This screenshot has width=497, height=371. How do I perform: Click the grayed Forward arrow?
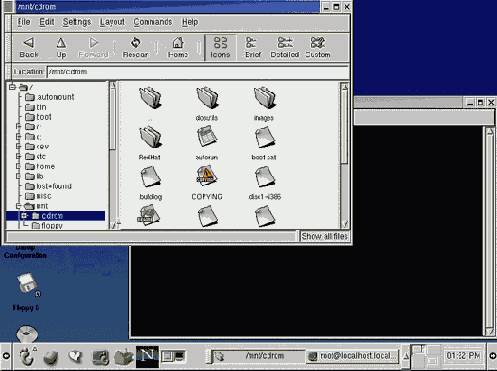point(93,47)
